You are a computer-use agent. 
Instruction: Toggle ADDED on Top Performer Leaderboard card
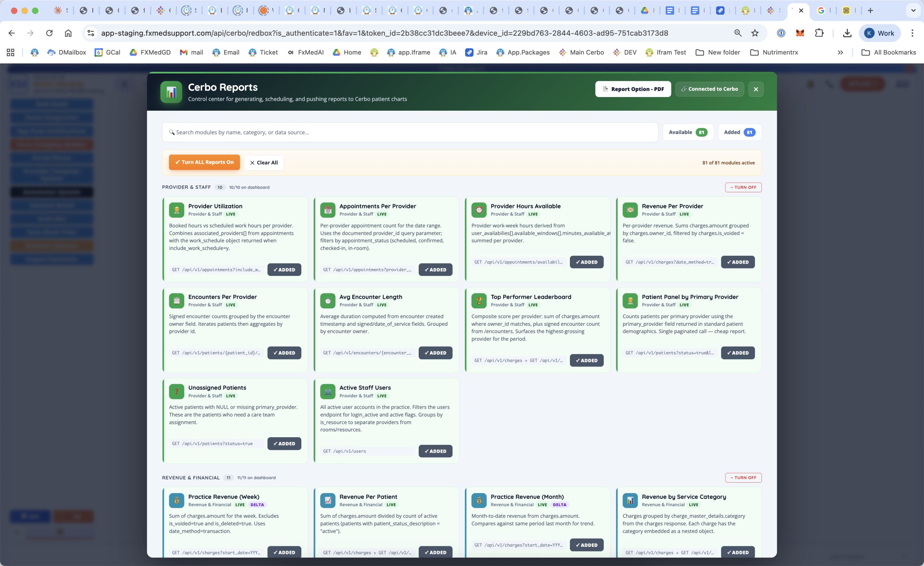tap(587, 360)
